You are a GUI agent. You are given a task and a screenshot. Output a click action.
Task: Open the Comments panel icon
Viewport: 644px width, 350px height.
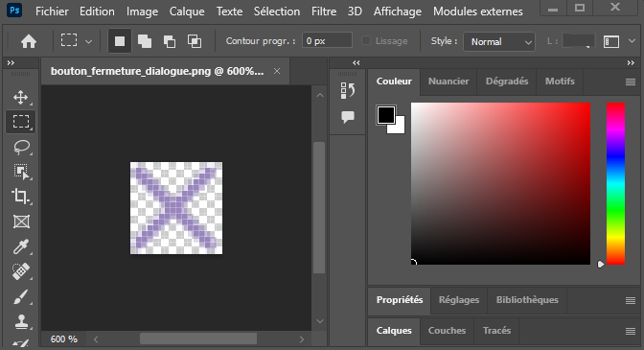pos(348,117)
